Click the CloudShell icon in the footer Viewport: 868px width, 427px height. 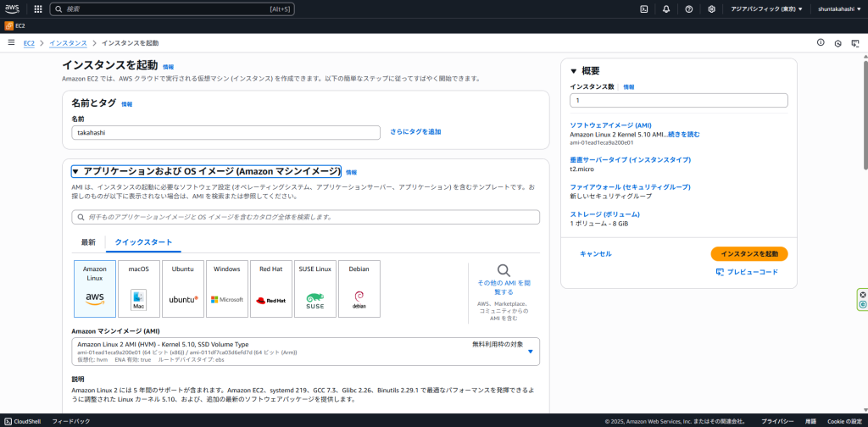point(8,421)
